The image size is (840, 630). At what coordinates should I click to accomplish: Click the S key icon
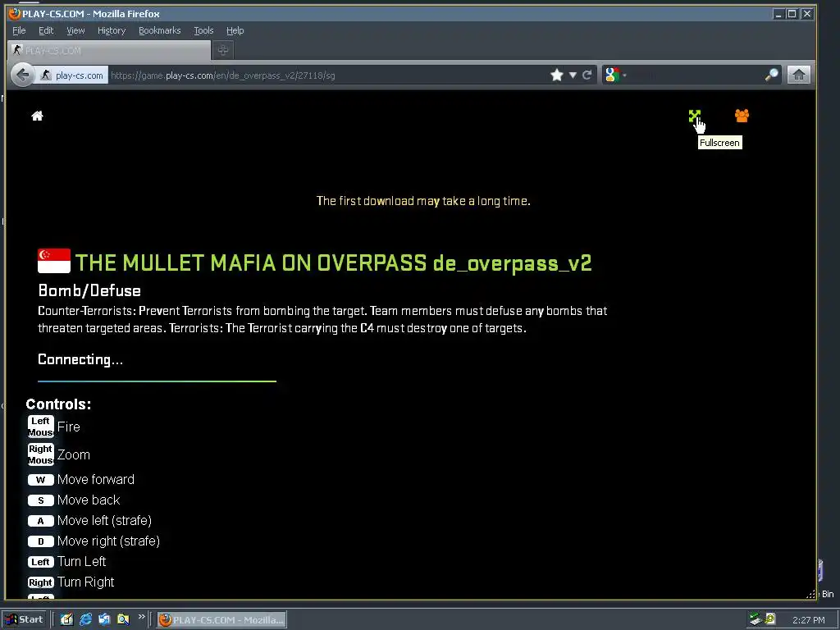[x=41, y=500]
